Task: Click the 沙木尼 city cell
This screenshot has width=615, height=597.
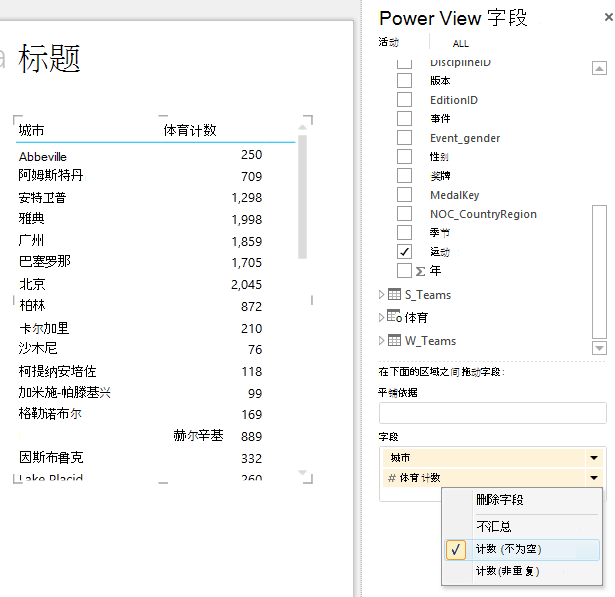Action: 38,348
